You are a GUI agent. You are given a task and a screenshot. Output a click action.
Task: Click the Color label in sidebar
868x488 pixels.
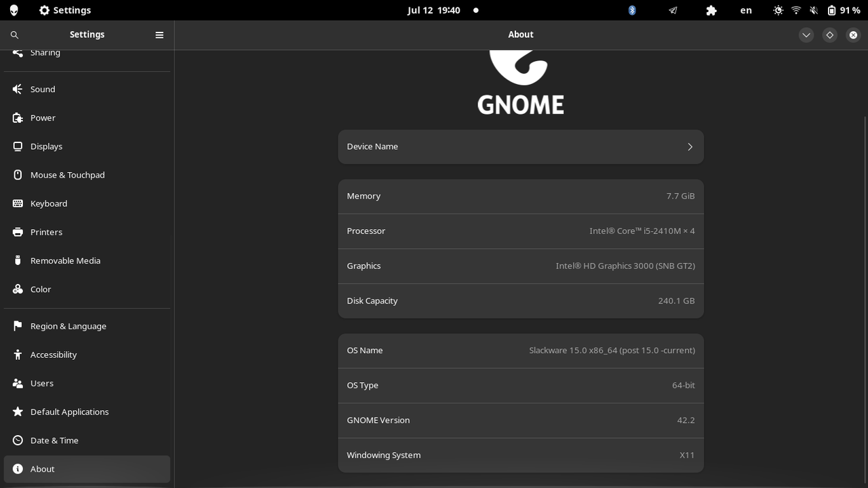pyautogui.click(x=41, y=289)
